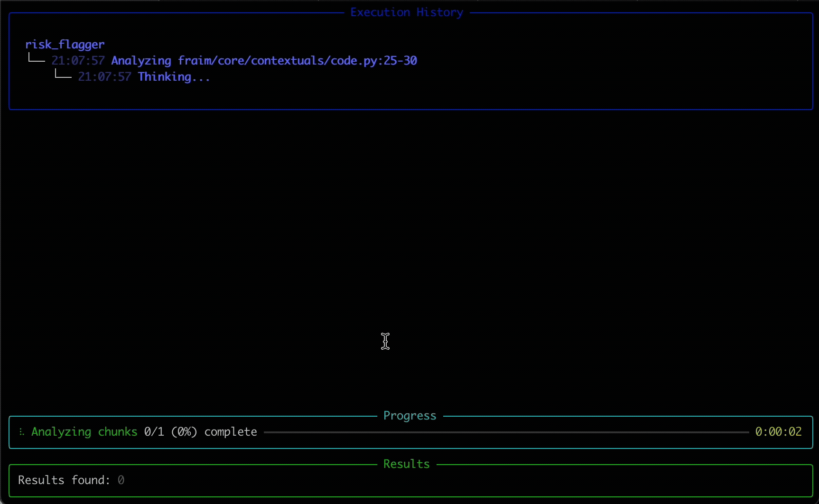Click the Progress panel title
This screenshot has width=819, height=504.
(x=409, y=416)
